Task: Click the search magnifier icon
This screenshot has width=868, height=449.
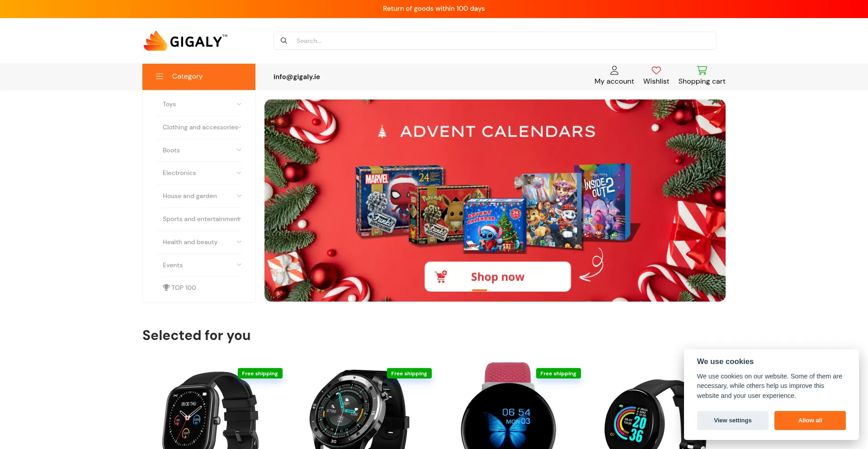Action: 284,41
